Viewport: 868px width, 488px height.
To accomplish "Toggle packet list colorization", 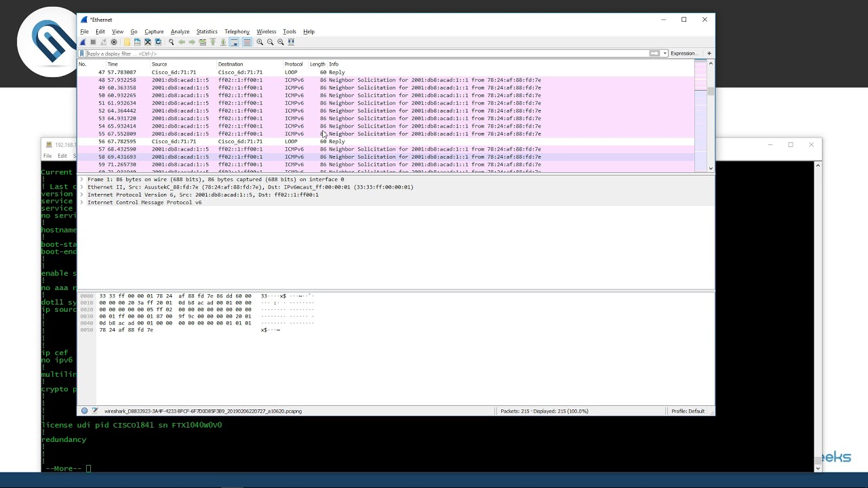I will click(247, 42).
